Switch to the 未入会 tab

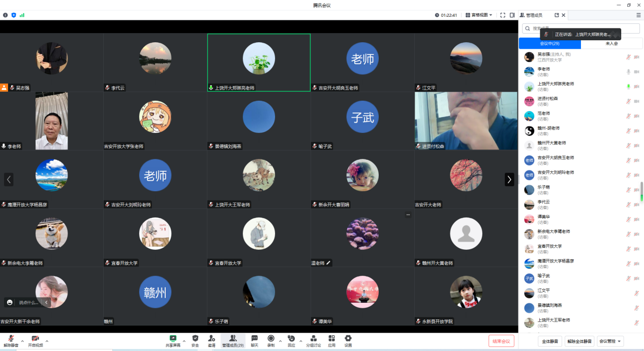(x=611, y=44)
